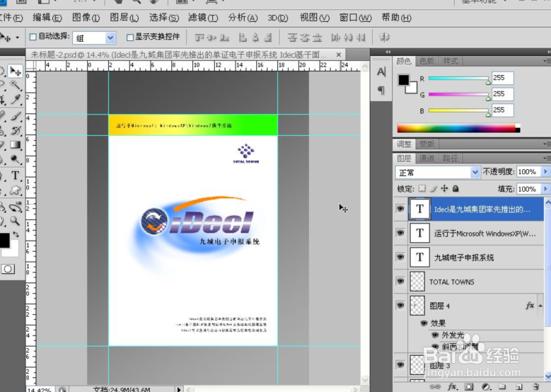Collapse the effects list of 图层 4
551x392 pixels.
point(540,306)
